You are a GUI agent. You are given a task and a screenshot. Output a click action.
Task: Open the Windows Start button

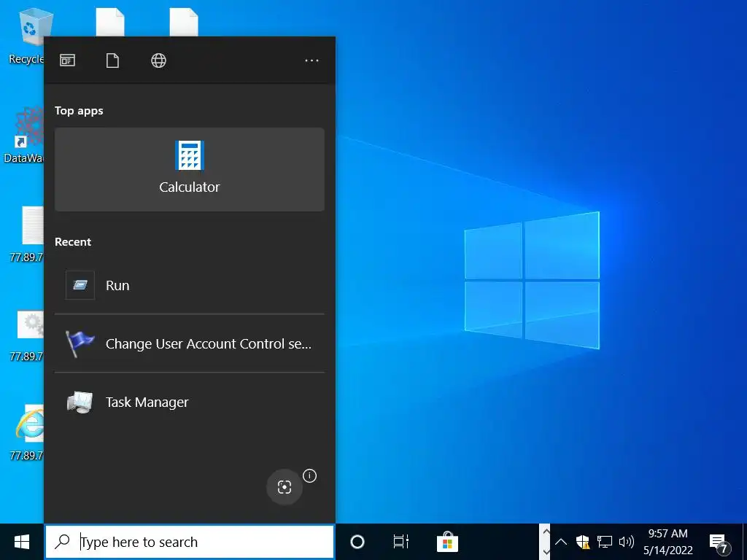(x=21, y=542)
